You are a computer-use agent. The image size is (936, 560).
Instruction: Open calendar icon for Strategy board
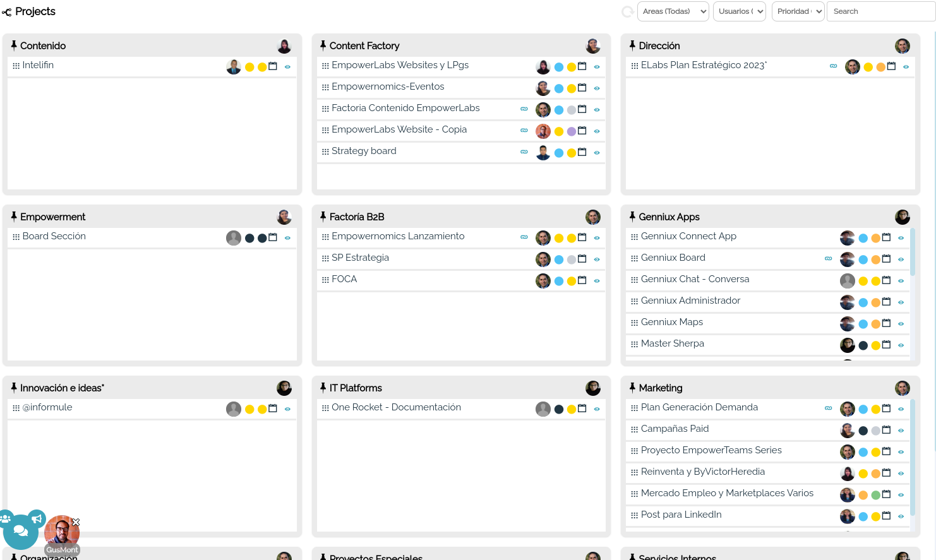click(582, 152)
